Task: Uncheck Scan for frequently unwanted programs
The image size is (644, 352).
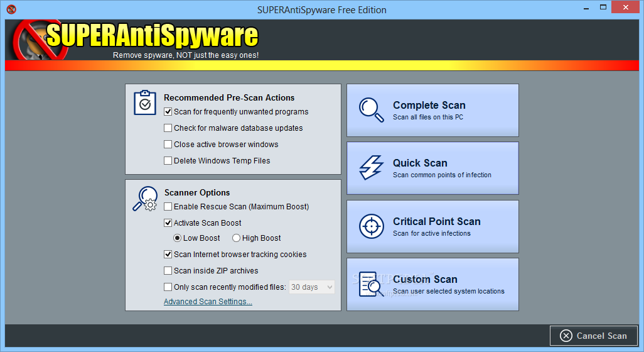Action: point(168,111)
